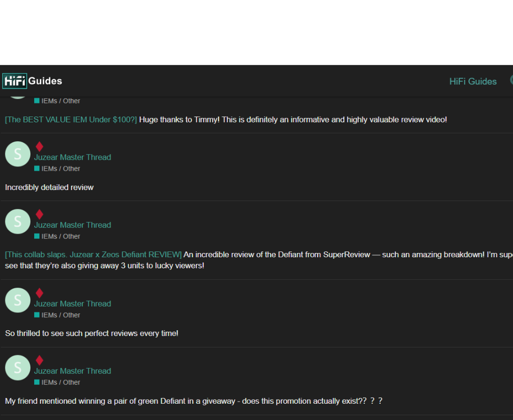Image resolution: width=513 pixels, height=420 pixels.
Task: Click red diamond icon on 'So thrilled' post
Action: tap(39, 293)
